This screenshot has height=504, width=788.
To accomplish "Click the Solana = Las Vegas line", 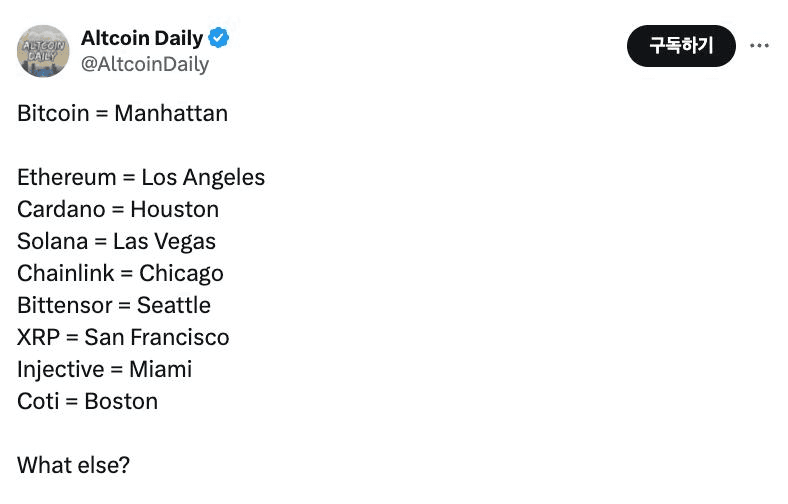I will (117, 242).
